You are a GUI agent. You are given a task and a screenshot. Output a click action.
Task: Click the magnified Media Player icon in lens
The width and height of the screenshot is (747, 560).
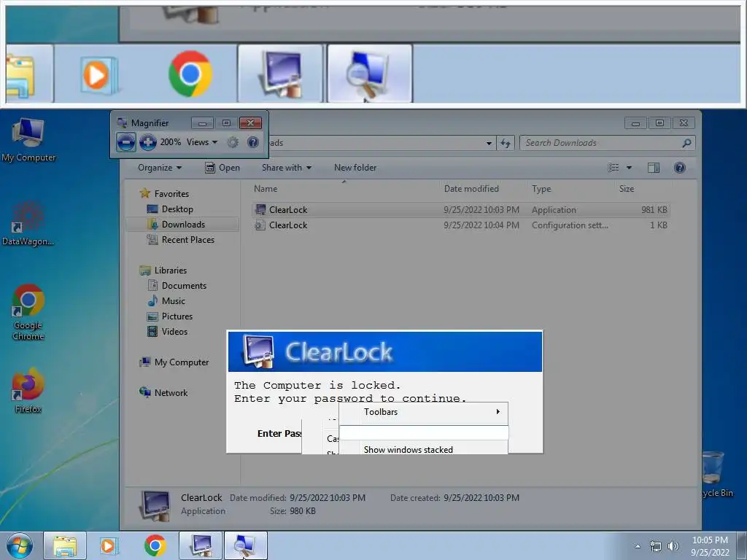[98, 75]
